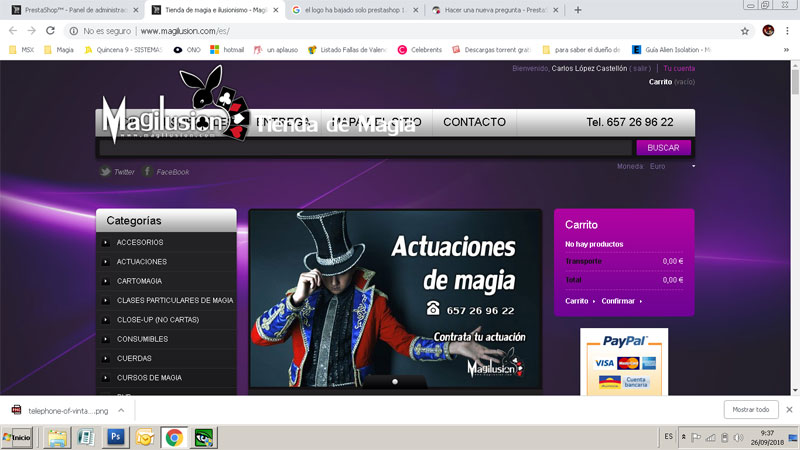Image resolution: width=800 pixels, height=450 pixels.
Task: Go back with the browser back arrow
Action: 13,31
